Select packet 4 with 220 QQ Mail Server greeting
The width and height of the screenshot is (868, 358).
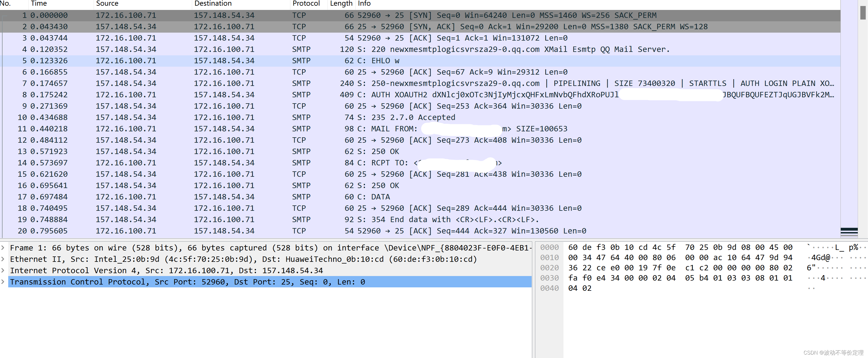tap(420, 50)
